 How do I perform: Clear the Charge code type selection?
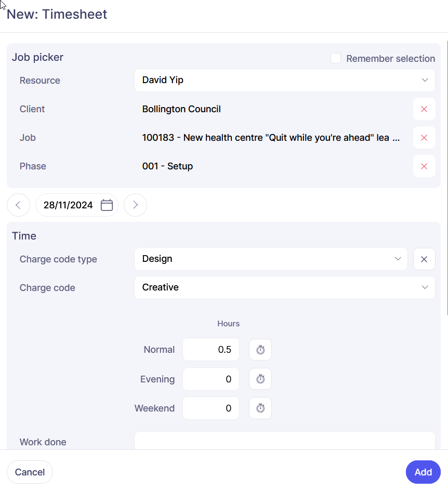click(424, 259)
